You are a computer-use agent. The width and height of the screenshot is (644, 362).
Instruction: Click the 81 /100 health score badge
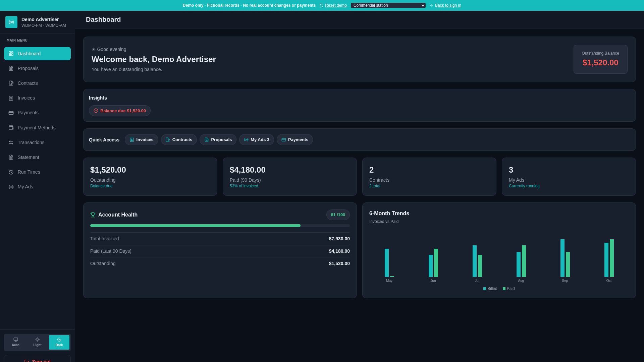(338, 215)
